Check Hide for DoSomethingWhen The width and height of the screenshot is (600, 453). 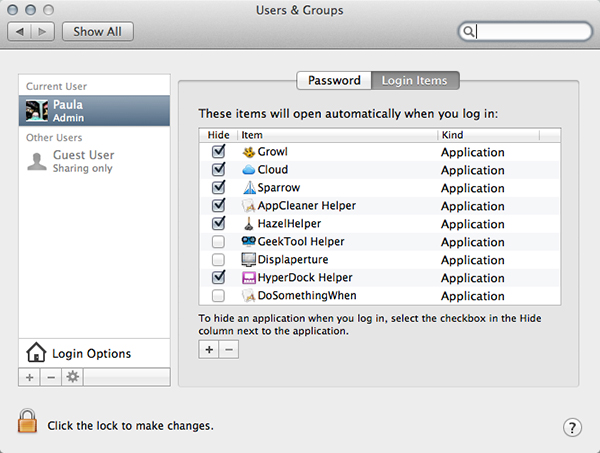pyautogui.click(x=218, y=296)
